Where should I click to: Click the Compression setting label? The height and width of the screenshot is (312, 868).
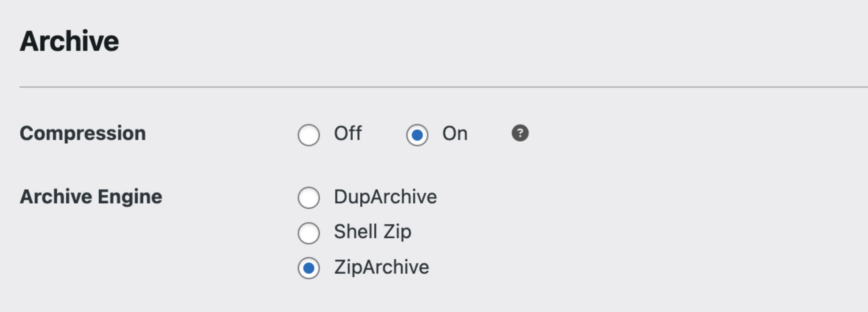(x=83, y=133)
